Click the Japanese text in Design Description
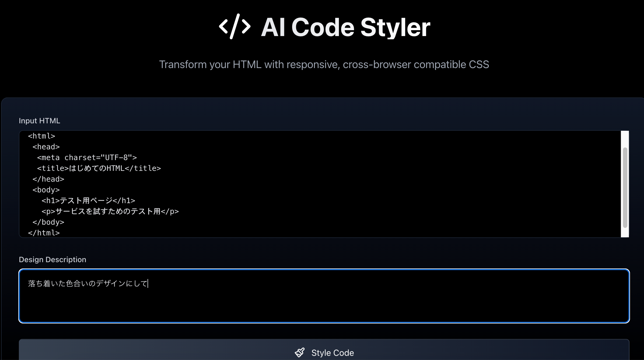Image resolution: width=644 pixels, height=360 pixels. 88,284
